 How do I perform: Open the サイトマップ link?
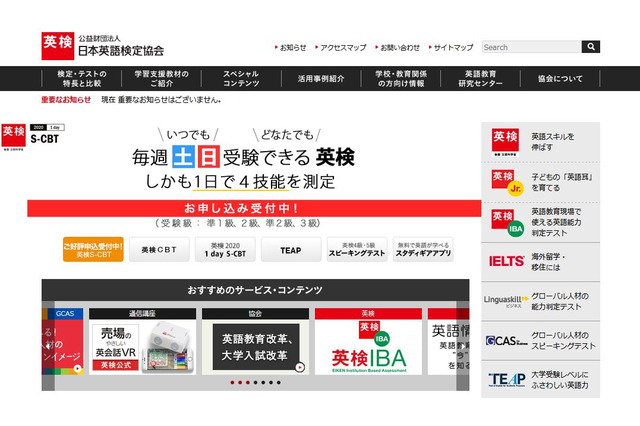click(x=451, y=47)
